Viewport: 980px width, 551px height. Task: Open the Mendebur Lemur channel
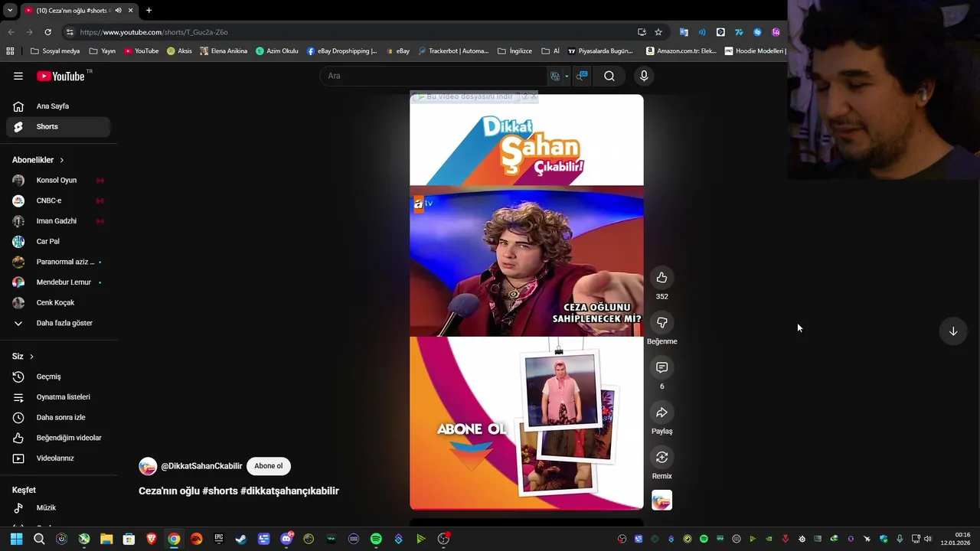pyautogui.click(x=58, y=282)
